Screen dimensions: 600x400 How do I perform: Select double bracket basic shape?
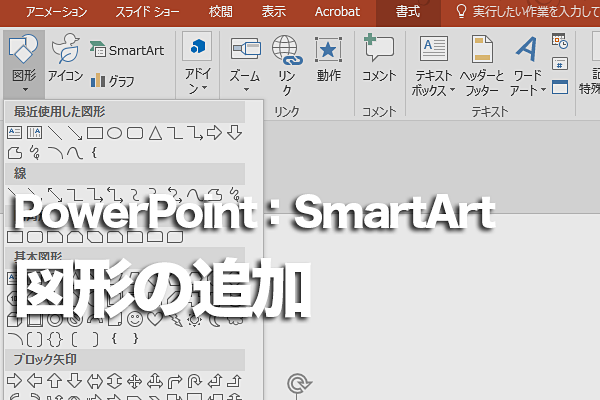pyautogui.click(x=35, y=339)
